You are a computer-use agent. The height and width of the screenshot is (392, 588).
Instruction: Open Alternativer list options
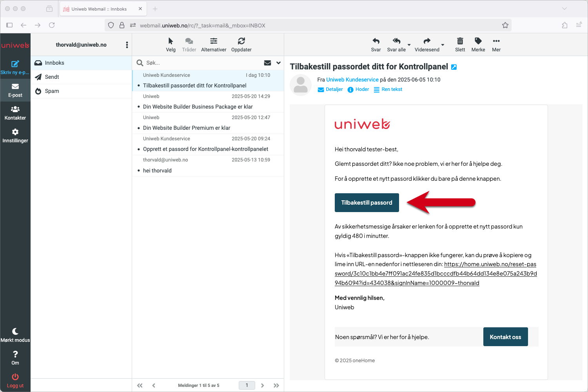(x=214, y=45)
